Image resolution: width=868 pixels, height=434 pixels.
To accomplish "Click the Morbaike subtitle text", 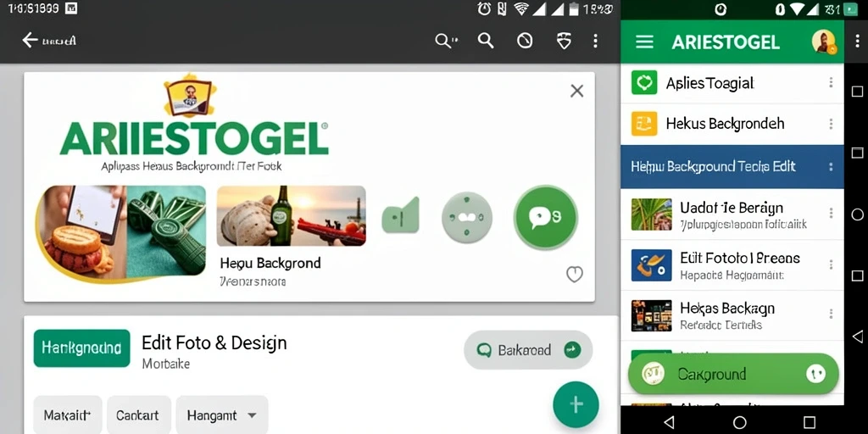I will tap(166, 364).
